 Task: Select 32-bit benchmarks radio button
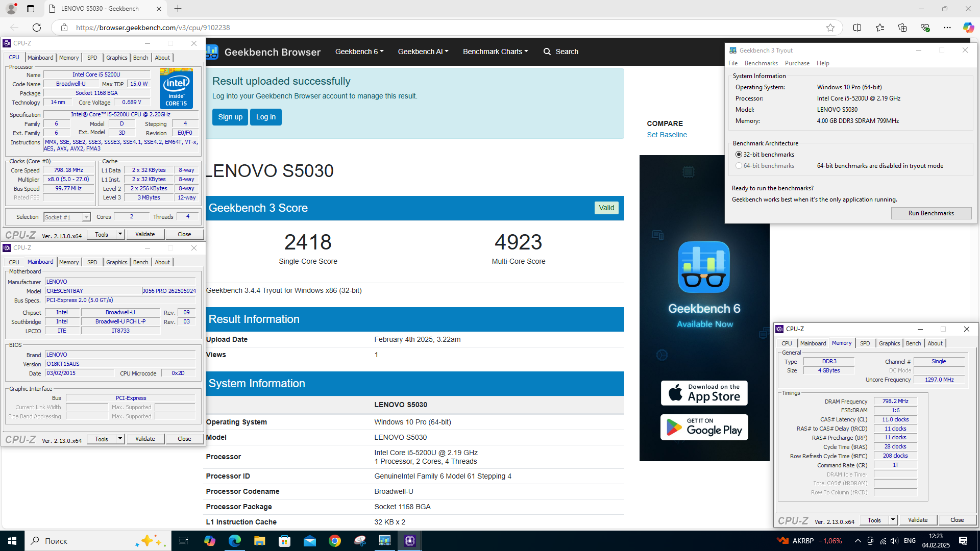click(x=739, y=155)
